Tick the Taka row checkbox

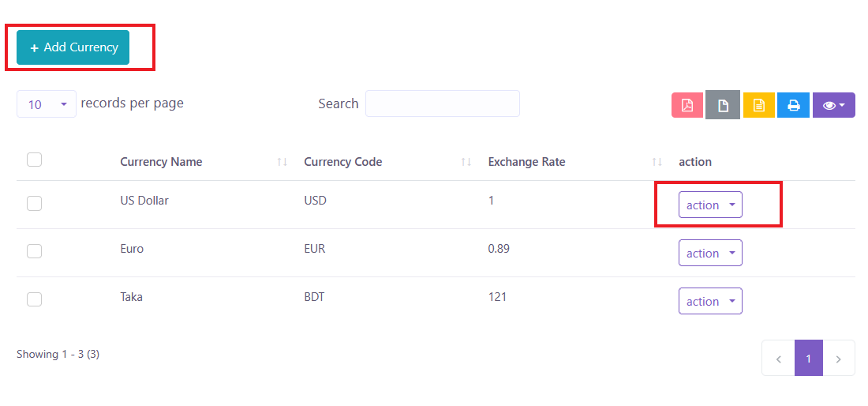34,299
